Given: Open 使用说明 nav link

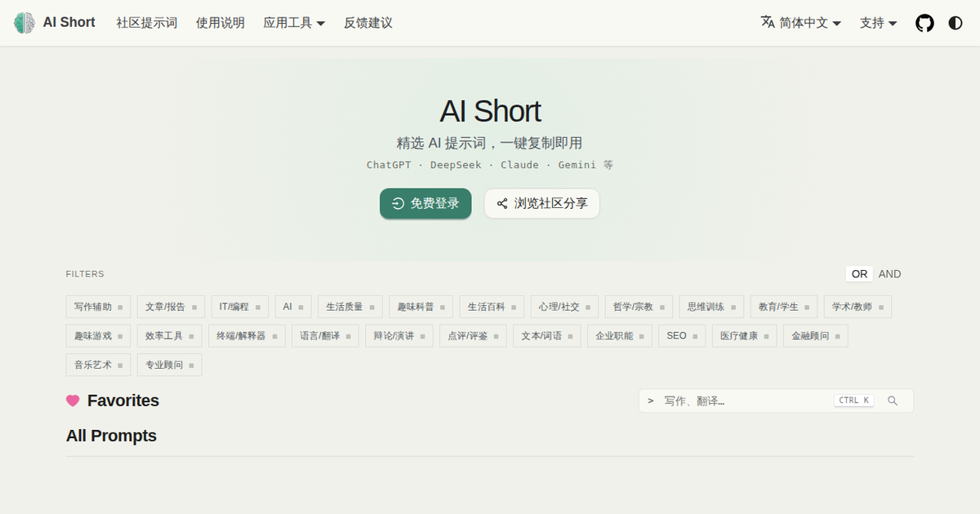Looking at the screenshot, I should [x=220, y=23].
